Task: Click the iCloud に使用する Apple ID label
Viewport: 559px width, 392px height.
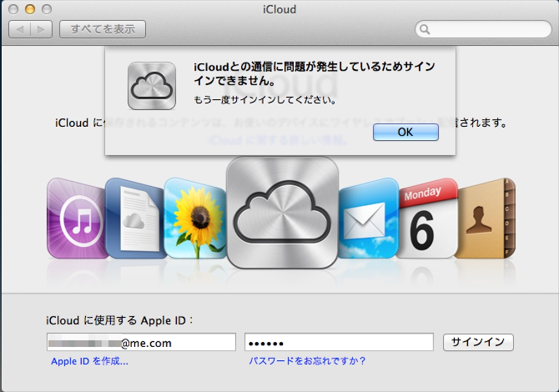Action: tap(120, 320)
